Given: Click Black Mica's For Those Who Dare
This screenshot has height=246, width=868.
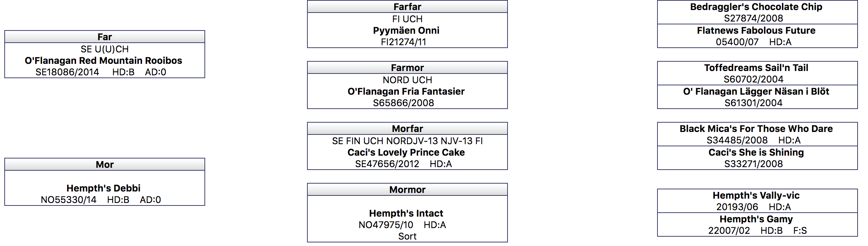Looking at the screenshot, I should (x=756, y=129).
